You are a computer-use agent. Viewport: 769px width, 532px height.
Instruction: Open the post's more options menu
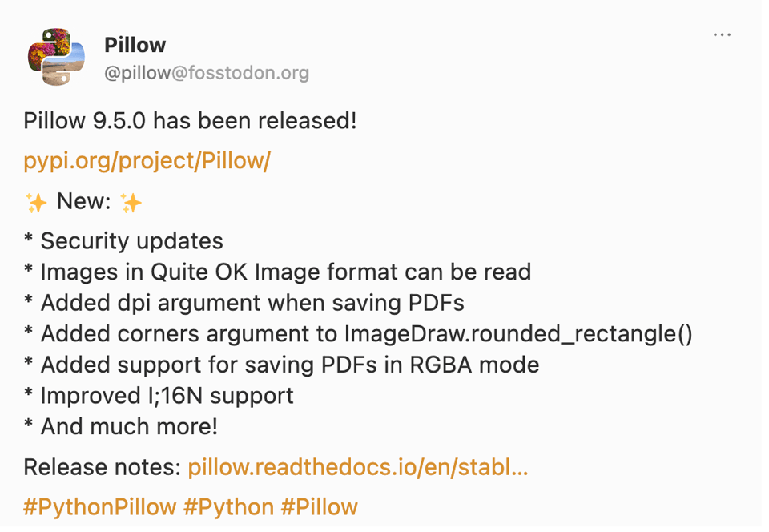coord(722,35)
